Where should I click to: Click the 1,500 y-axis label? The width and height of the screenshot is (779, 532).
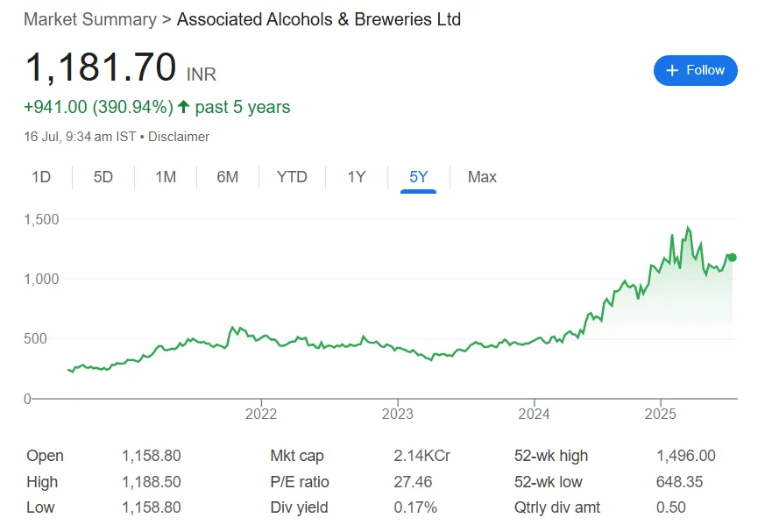(42, 220)
